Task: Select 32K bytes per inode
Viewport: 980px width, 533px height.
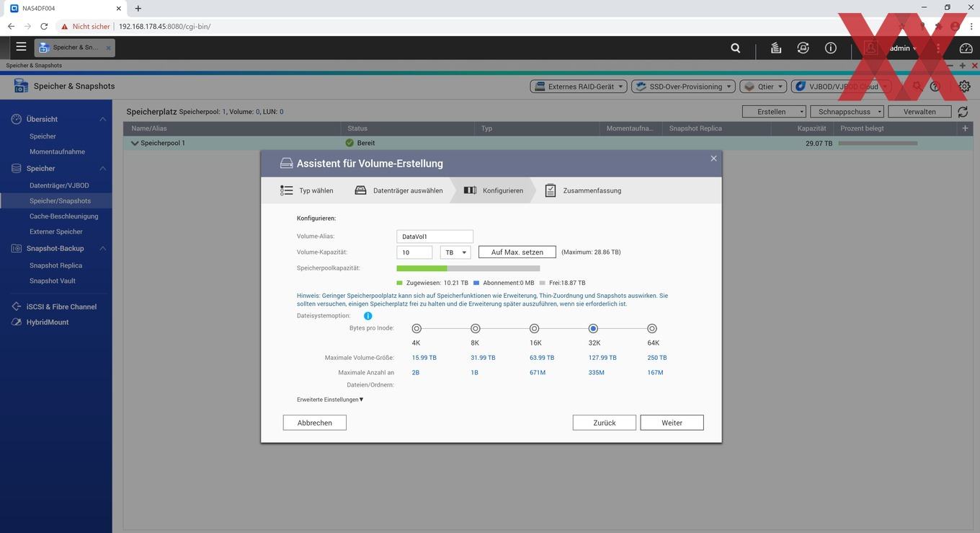Action: pos(593,329)
